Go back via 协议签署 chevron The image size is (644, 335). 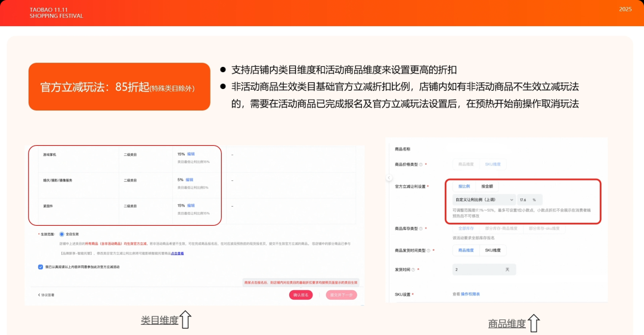[46, 295]
